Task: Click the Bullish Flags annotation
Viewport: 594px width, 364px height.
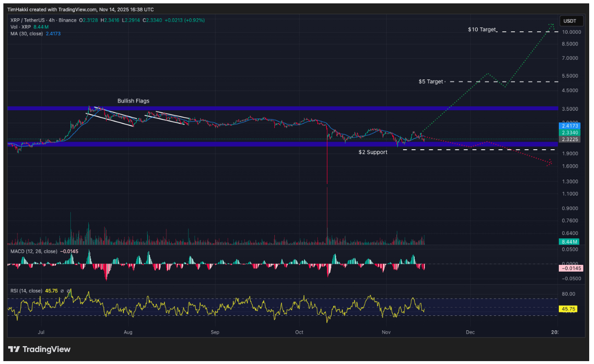Action: 134,101
